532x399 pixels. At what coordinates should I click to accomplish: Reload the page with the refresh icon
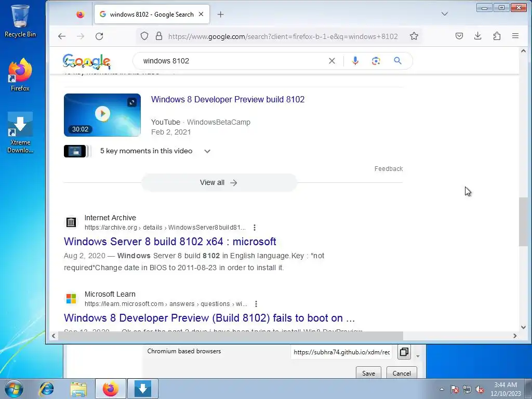[99, 36]
